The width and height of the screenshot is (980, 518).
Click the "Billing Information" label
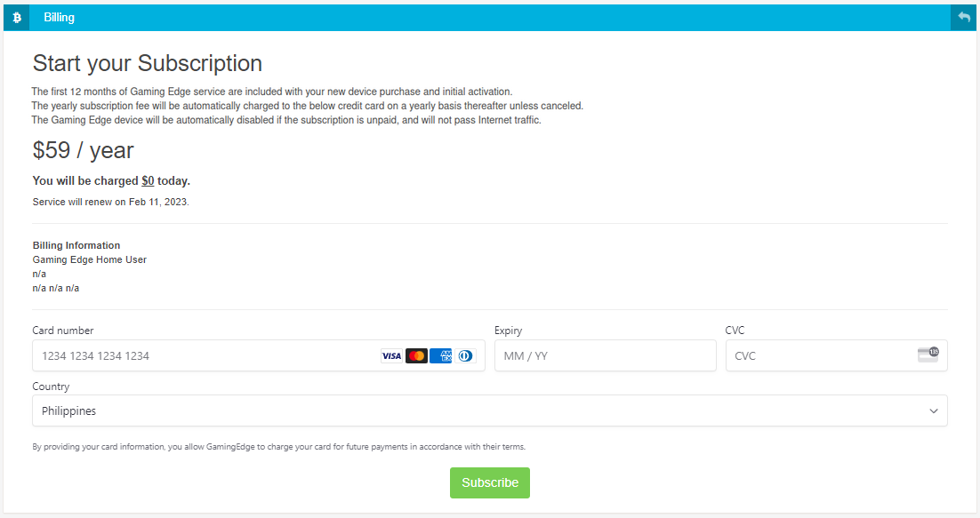[x=76, y=245]
